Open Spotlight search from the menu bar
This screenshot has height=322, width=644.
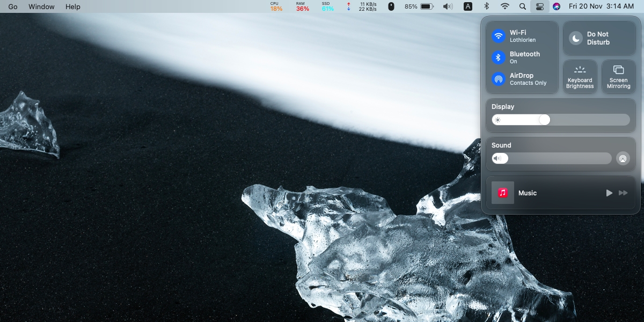pos(522,6)
